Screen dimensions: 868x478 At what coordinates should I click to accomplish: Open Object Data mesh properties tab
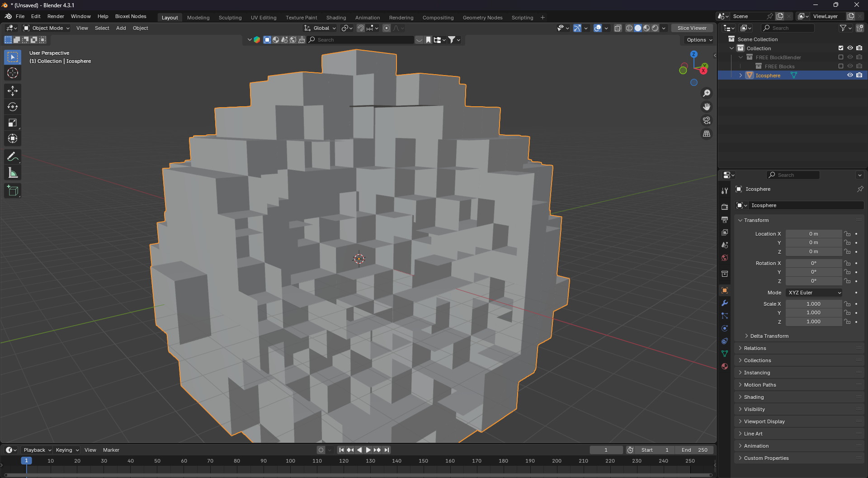click(725, 354)
